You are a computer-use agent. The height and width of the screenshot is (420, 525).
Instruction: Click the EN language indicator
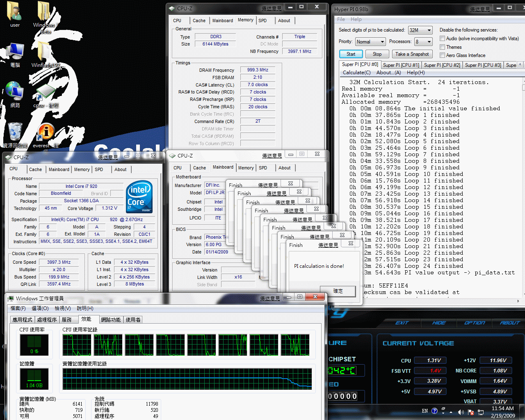425,411
